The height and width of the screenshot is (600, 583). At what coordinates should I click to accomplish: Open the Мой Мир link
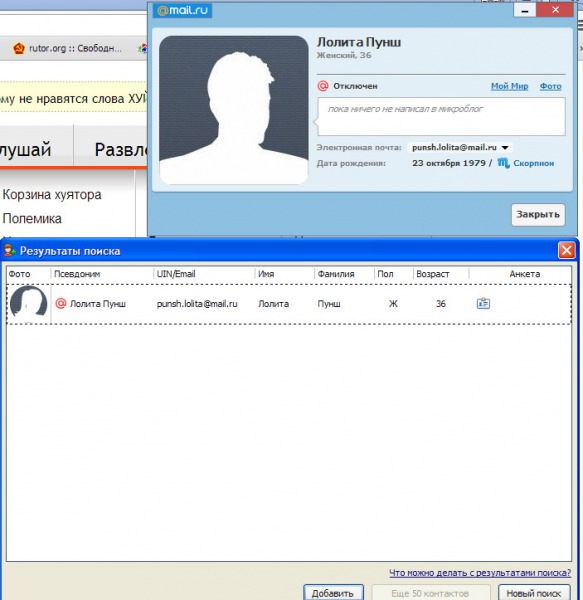510,86
